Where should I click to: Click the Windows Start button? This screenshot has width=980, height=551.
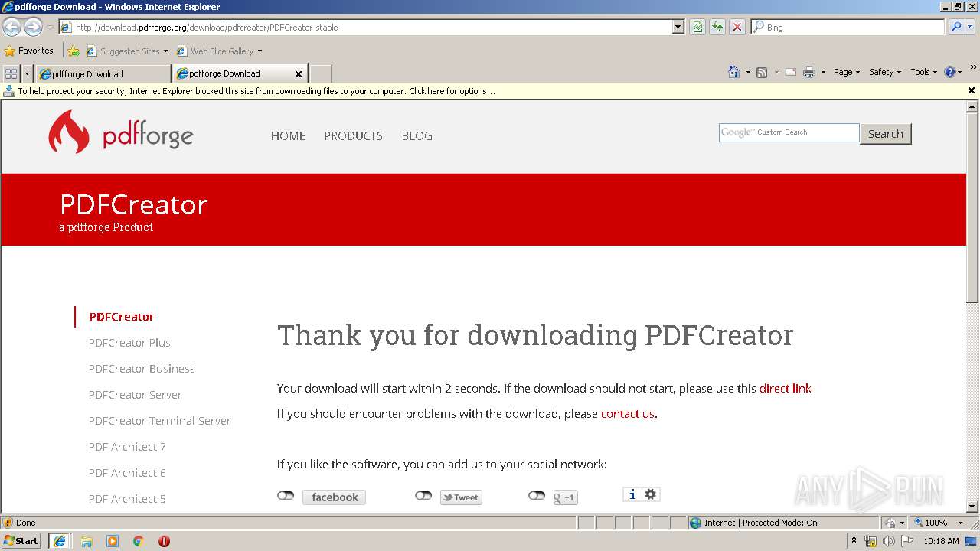coord(21,541)
